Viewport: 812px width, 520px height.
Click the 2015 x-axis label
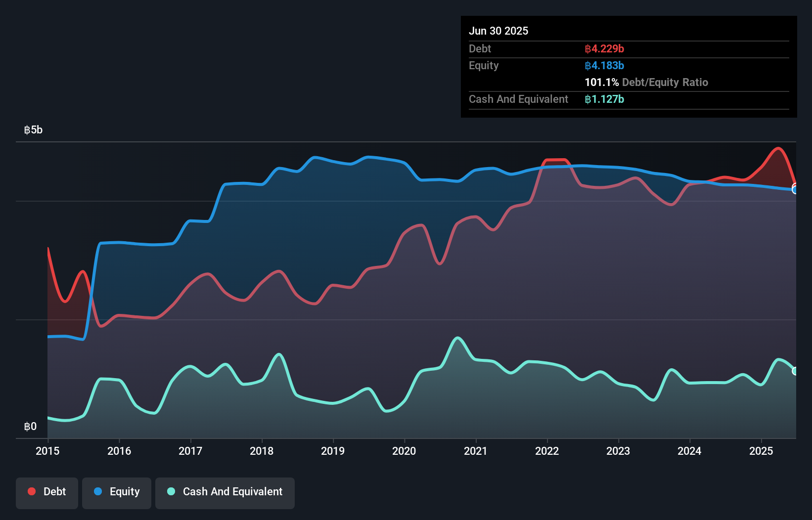point(47,451)
